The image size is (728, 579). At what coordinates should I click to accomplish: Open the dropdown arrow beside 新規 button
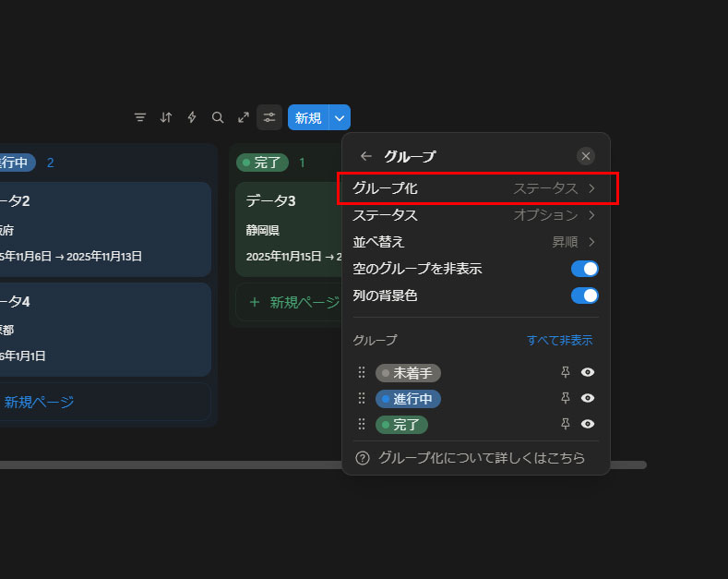coord(340,117)
